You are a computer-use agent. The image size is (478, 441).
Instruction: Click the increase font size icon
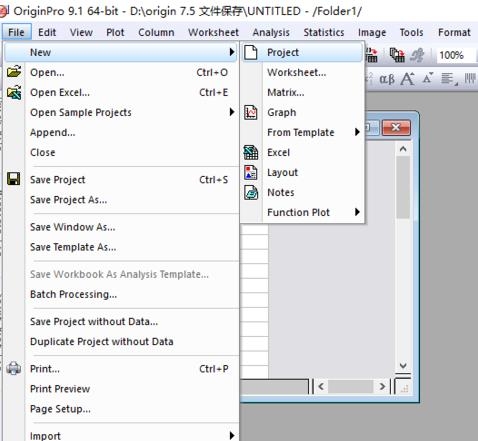point(408,79)
